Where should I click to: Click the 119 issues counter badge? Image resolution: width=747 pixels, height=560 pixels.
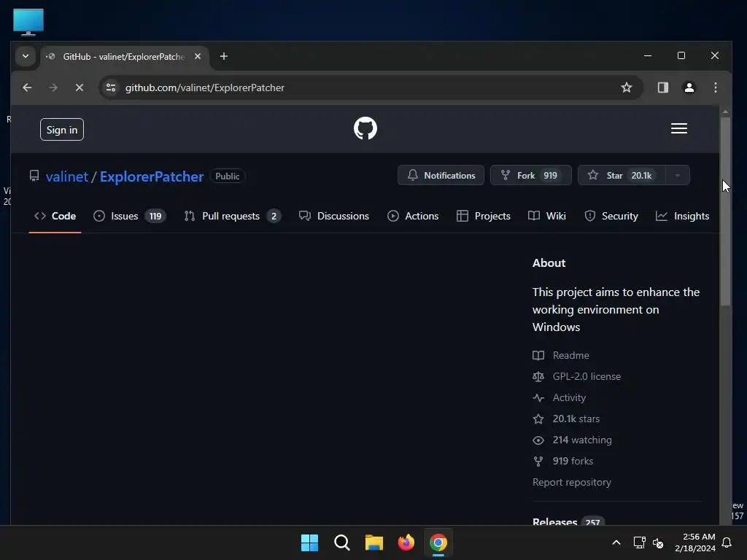point(155,216)
